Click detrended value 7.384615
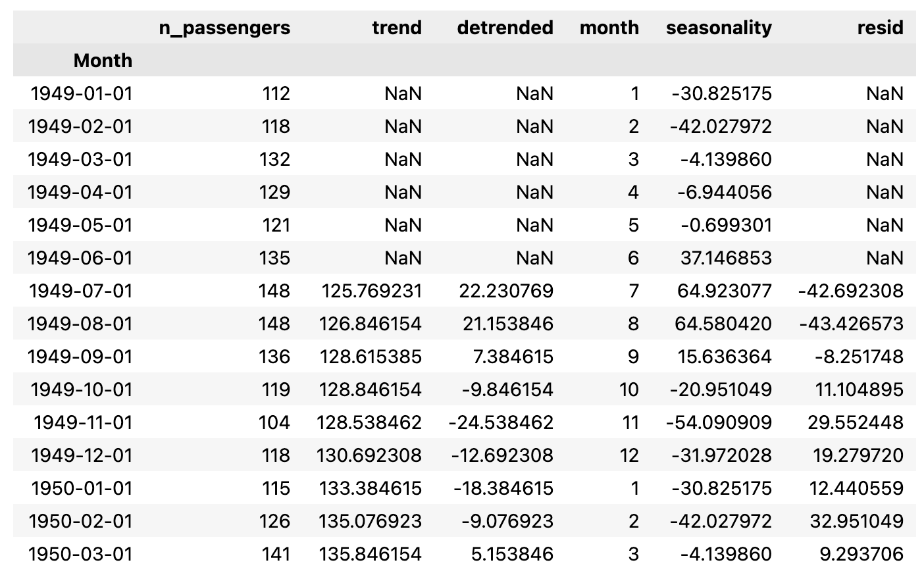Viewport: 924px width, 579px height. point(513,357)
